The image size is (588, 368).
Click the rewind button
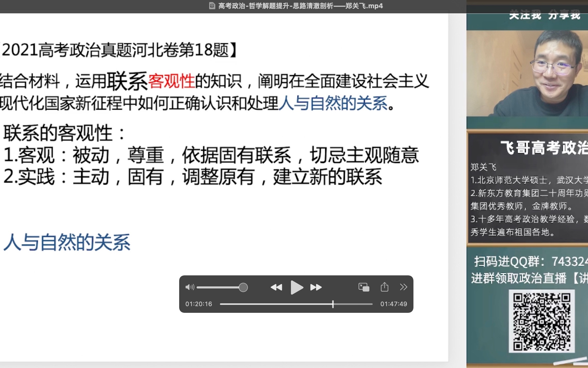click(x=276, y=287)
